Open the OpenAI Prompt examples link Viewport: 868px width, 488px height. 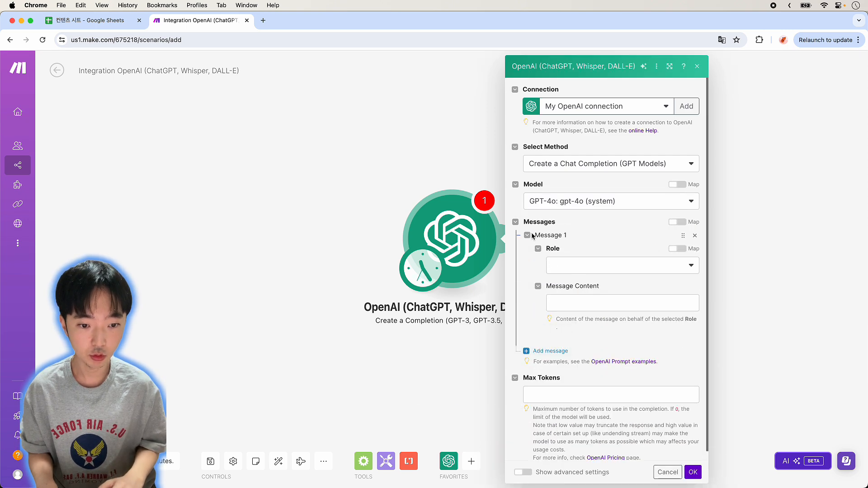623,361
